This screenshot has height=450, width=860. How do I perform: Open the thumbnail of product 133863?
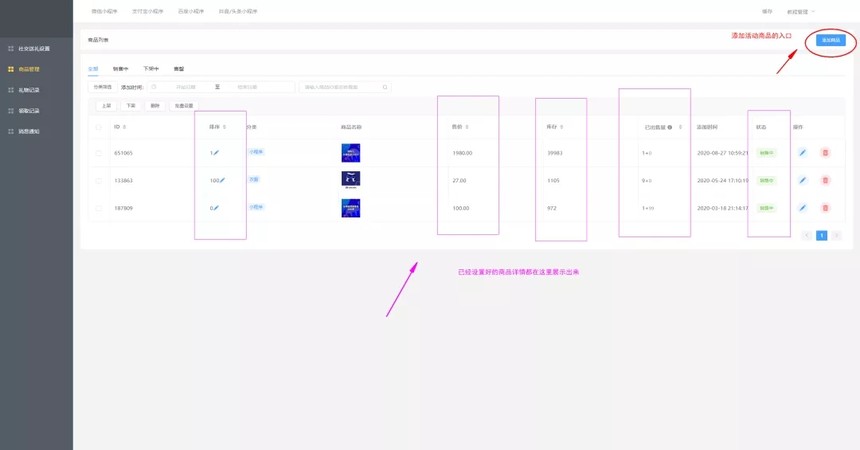(x=350, y=180)
